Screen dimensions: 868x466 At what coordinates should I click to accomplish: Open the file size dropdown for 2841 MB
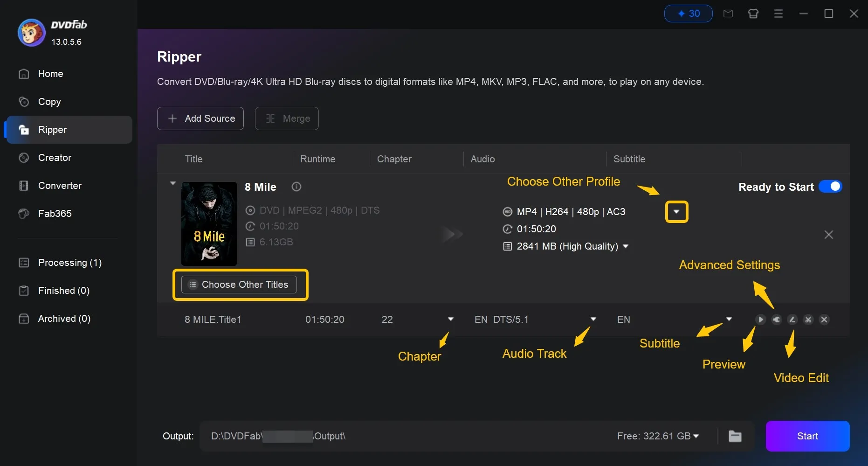pos(625,246)
